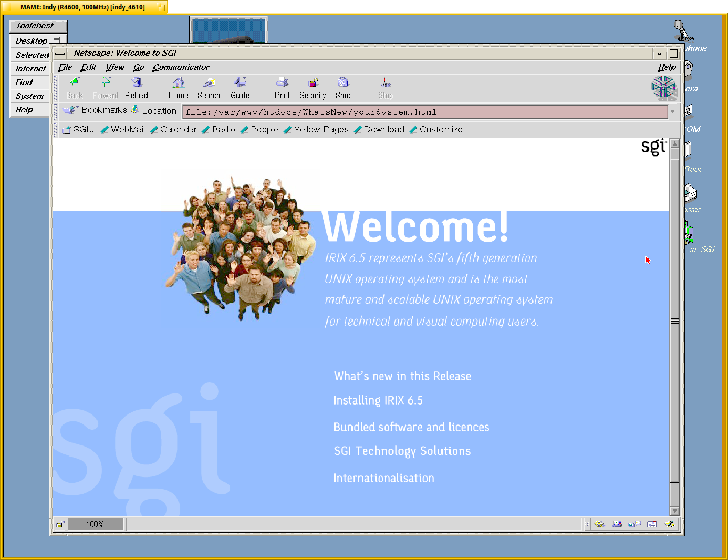Screen dimensions: 728x560
Task: Click the sgi logo on the page
Action: pos(654,147)
